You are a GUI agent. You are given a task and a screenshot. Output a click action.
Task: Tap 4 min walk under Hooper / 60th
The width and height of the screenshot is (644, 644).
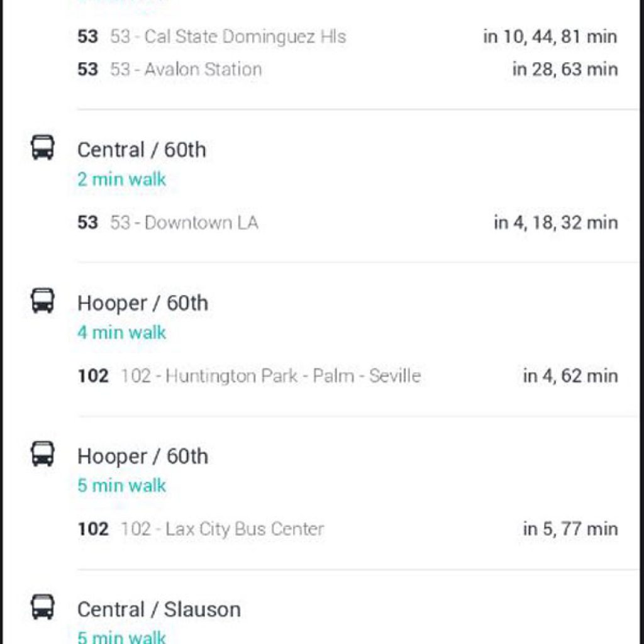point(121,332)
